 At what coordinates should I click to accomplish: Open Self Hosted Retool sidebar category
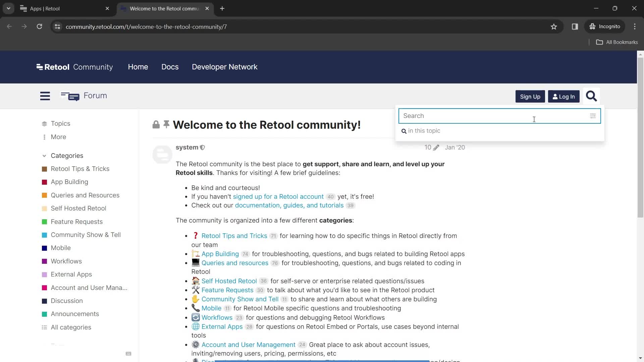78,208
